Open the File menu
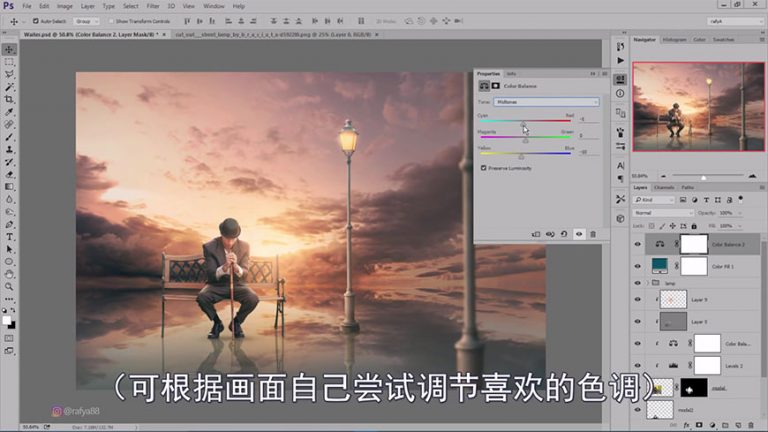This screenshot has width=768, height=432. [x=26, y=6]
